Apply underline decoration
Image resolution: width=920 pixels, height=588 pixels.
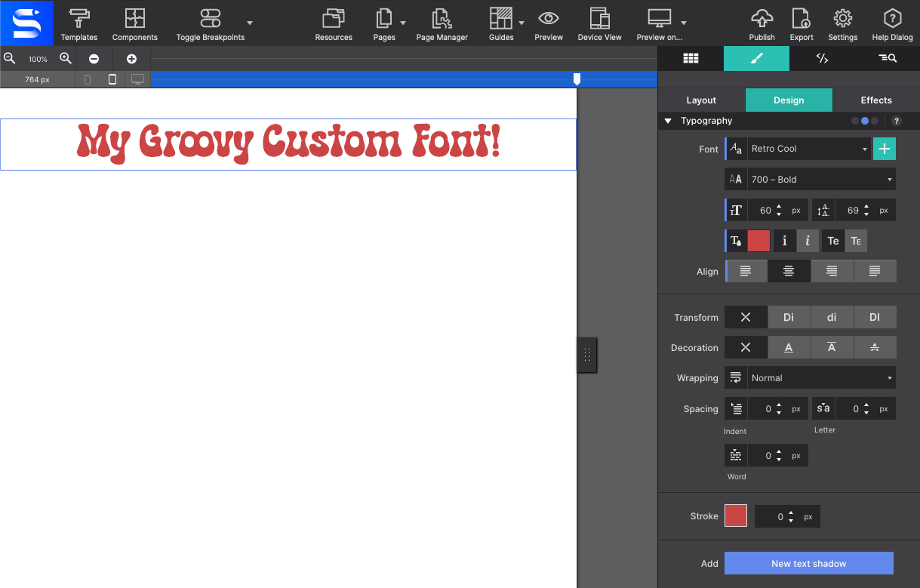coord(789,347)
